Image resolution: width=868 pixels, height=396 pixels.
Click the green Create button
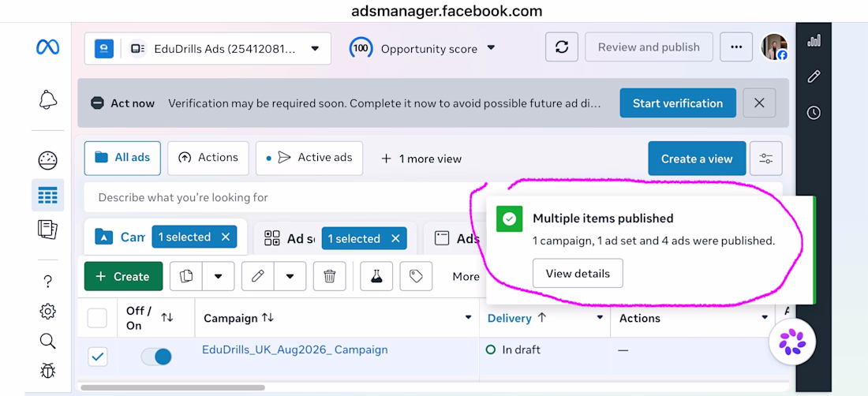123,276
